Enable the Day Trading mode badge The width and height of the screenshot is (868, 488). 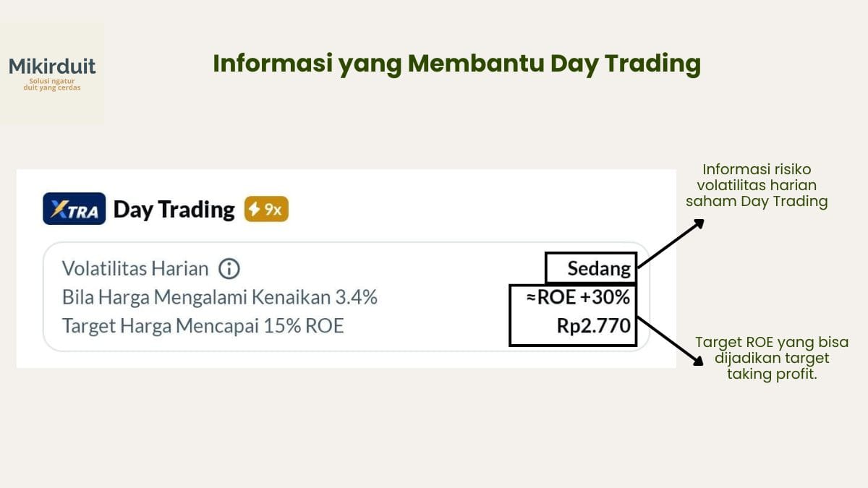(265, 209)
